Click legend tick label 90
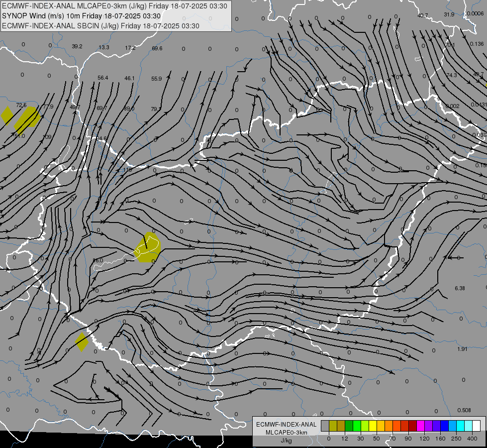Image resolution: width=487 pixels, height=448 pixels. point(408,439)
